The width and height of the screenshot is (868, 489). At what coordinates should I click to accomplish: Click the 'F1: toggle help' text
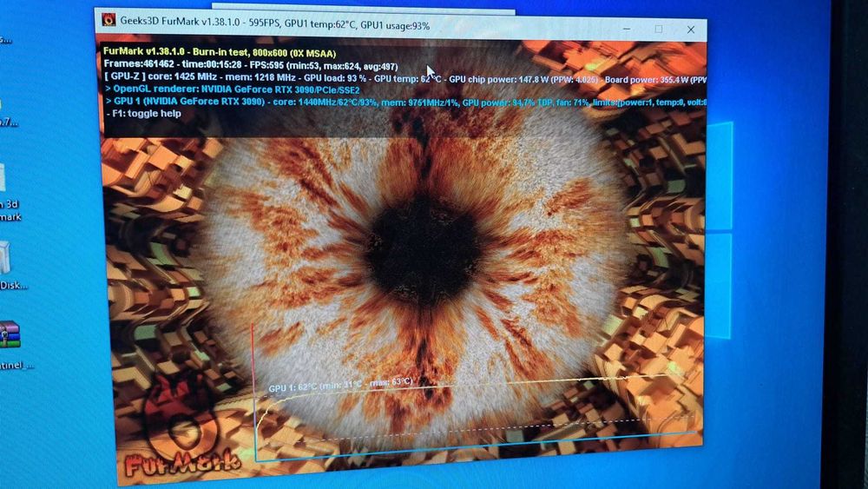144,114
